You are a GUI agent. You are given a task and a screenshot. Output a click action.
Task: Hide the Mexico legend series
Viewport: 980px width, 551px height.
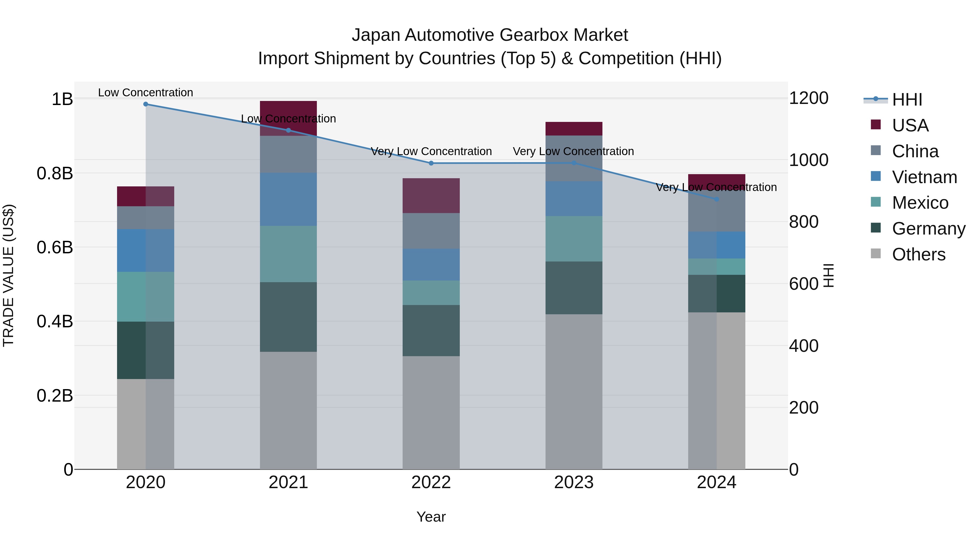920,203
